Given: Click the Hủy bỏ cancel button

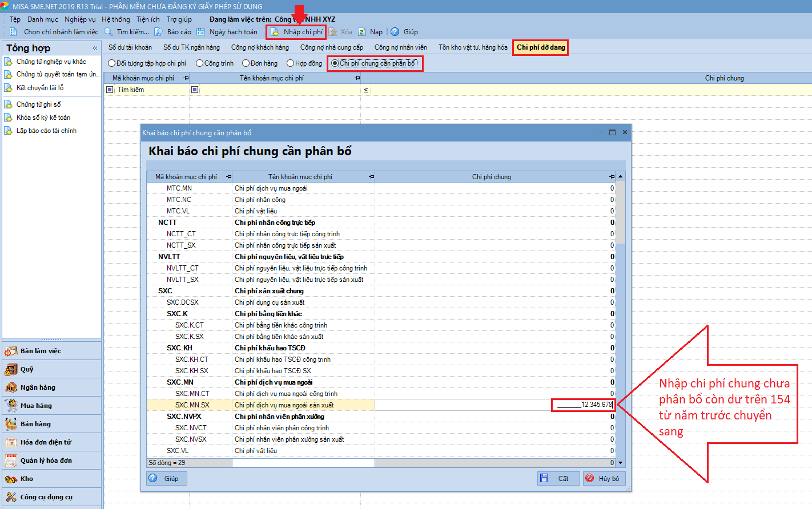Looking at the screenshot, I should (603, 478).
